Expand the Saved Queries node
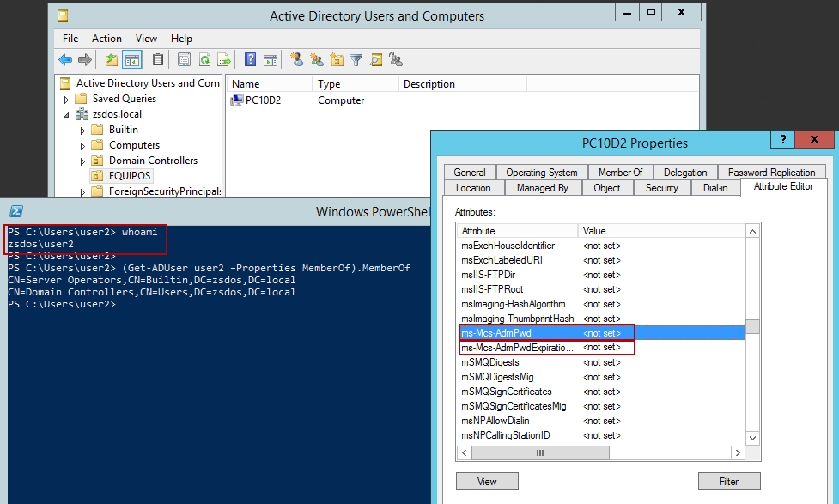 pyautogui.click(x=66, y=100)
